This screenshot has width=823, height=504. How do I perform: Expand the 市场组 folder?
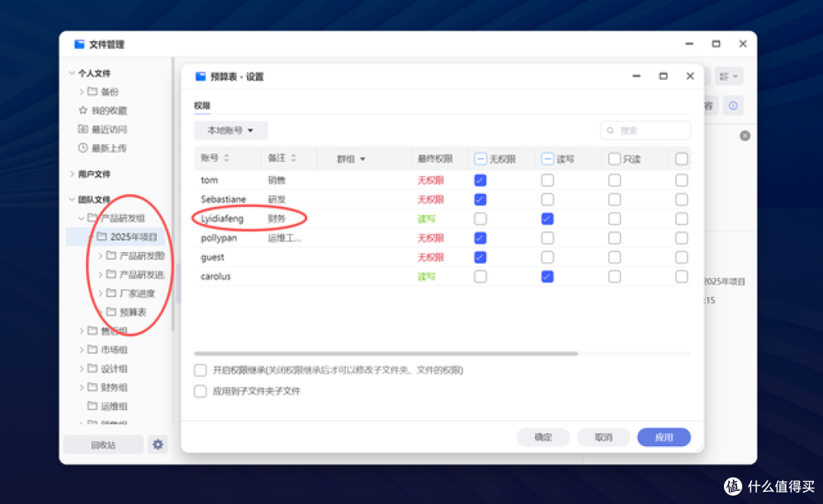[x=81, y=349]
